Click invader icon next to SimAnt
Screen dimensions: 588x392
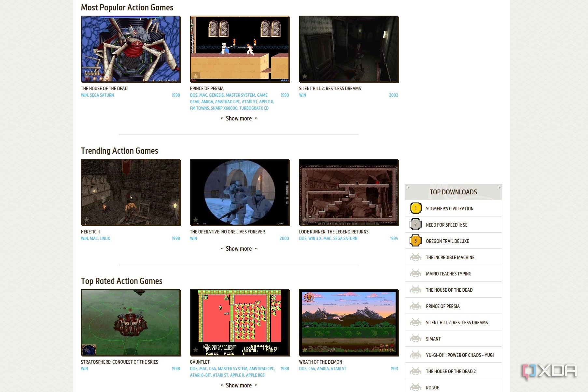pos(415,339)
